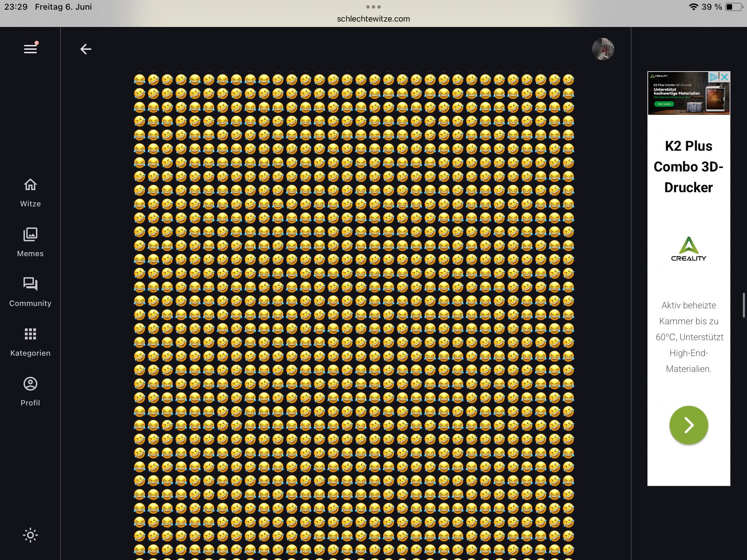The width and height of the screenshot is (747, 560).
Task: Click the ad description text about Kammer
Action: click(688, 337)
